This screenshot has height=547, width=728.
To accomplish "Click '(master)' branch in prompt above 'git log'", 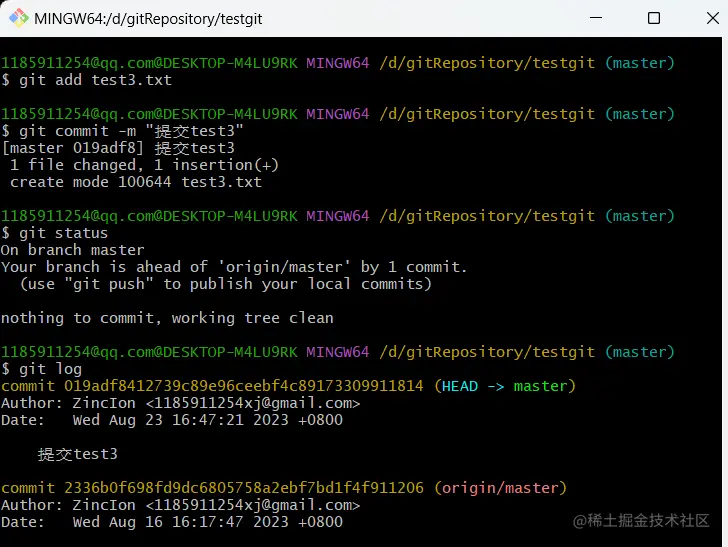I will 640,352.
